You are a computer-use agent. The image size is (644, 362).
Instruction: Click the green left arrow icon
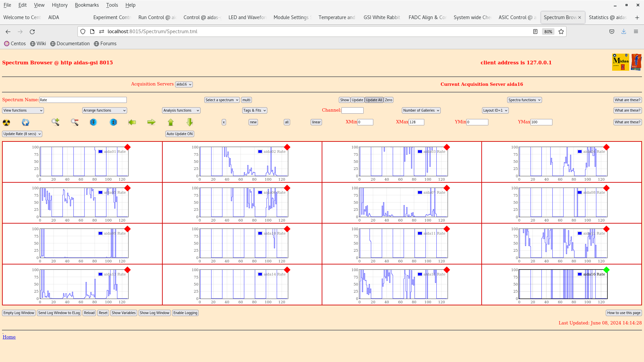tap(132, 122)
